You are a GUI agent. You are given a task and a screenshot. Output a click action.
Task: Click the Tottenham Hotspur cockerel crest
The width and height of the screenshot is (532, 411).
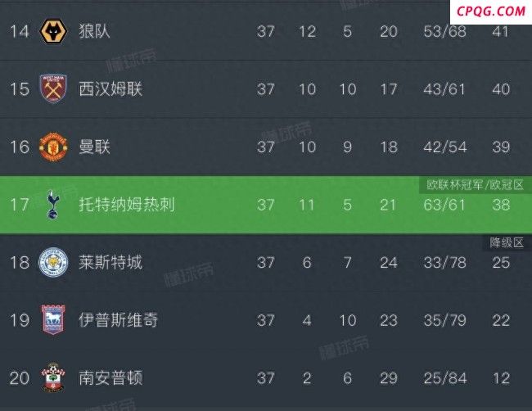(x=53, y=205)
